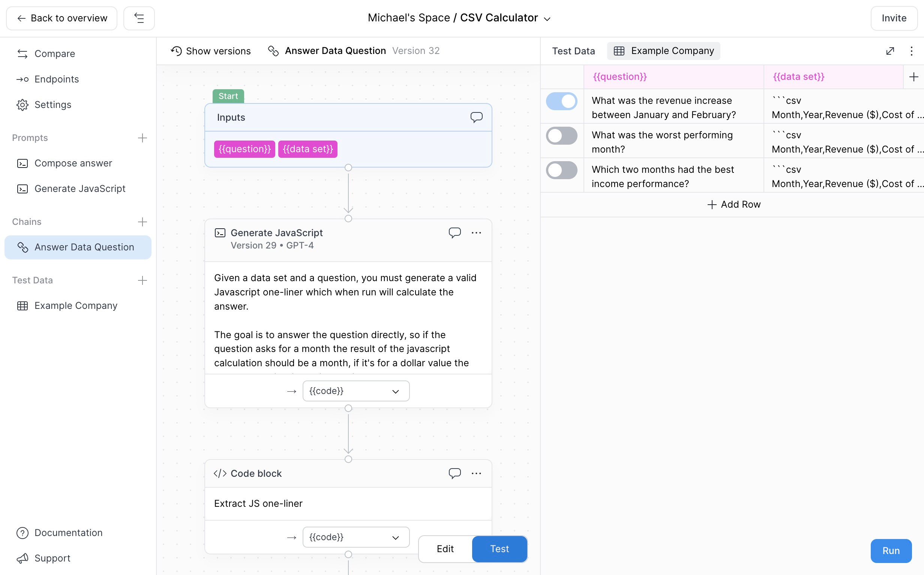Screen dimensions: 924x575
Task: Click the Version 32 label
Action: point(416,51)
